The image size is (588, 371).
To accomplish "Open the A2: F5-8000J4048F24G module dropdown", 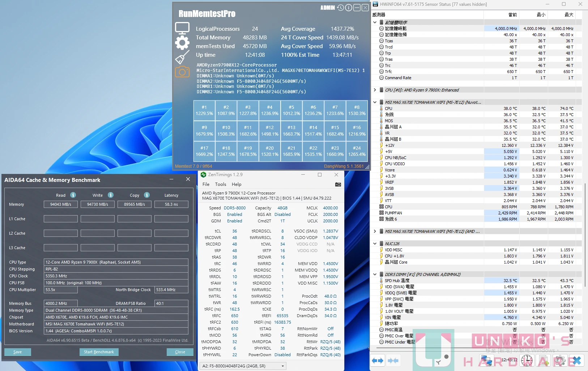I will pyautogui.click(x=243, y=366).
